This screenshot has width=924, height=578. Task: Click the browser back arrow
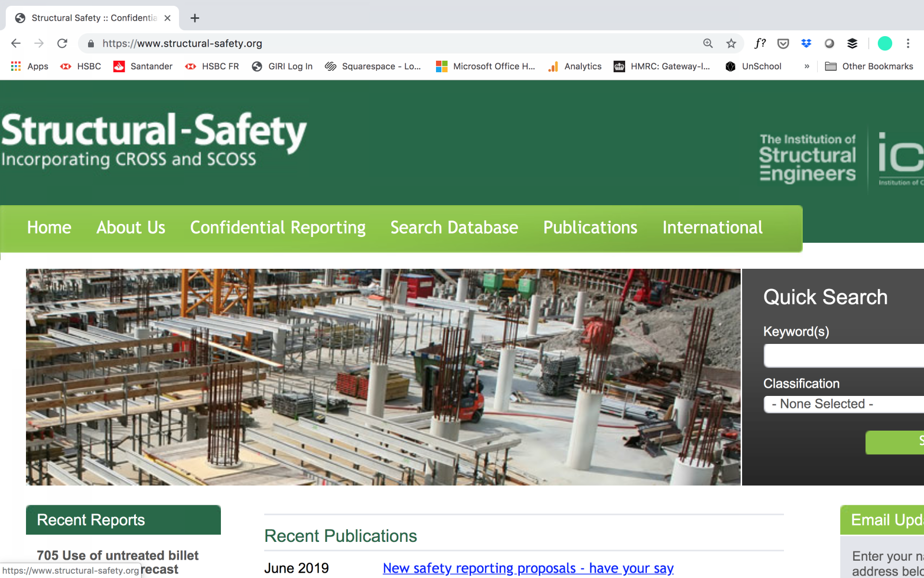click(x=16, y=43)
